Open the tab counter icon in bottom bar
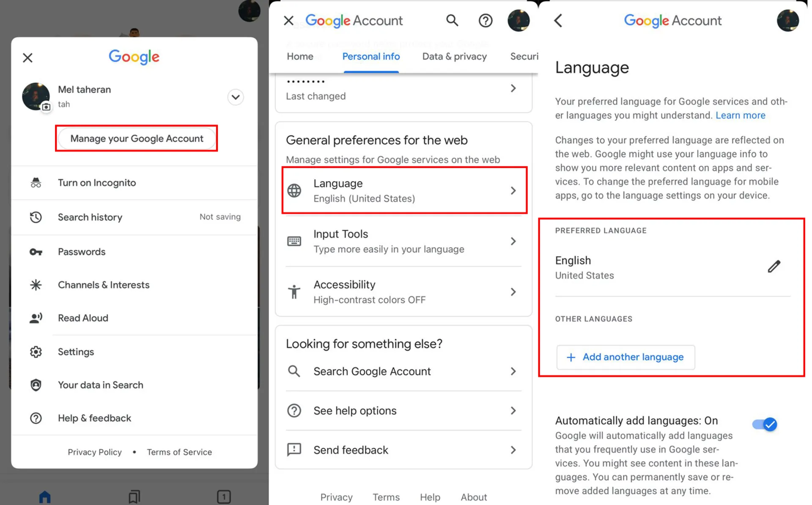 pyautogui.click(x=224, y=496)
